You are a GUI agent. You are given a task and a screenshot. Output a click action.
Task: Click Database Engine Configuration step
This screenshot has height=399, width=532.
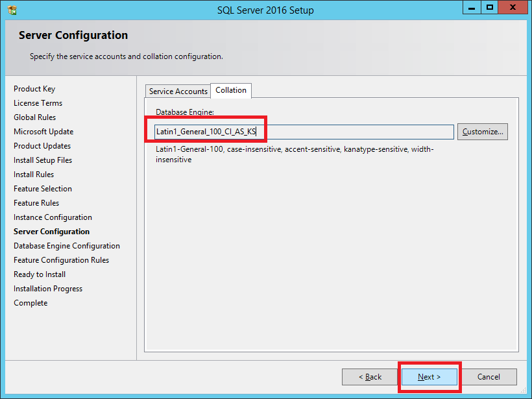(67, 246)
